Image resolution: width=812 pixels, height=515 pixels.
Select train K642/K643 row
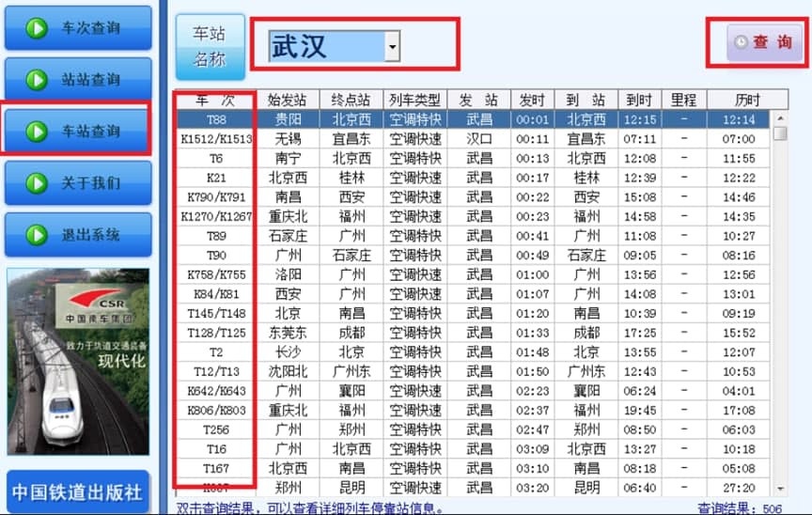tap(473, 391)
